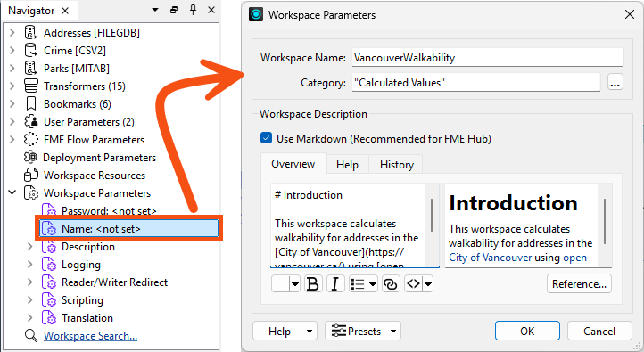Click the Reader/Writer Redirect icon
644x352 pixels.
pyautogui.click(x=49, y=282)
